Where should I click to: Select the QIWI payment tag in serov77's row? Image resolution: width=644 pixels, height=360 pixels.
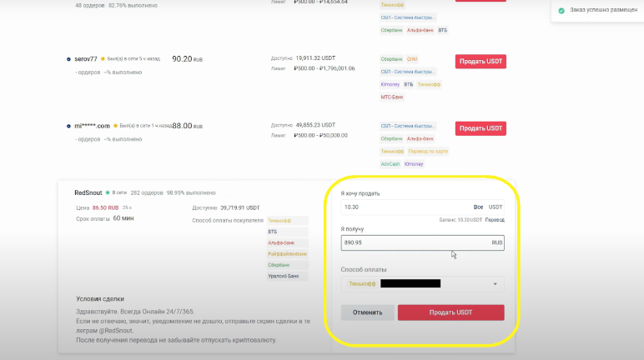coord(412,59)
